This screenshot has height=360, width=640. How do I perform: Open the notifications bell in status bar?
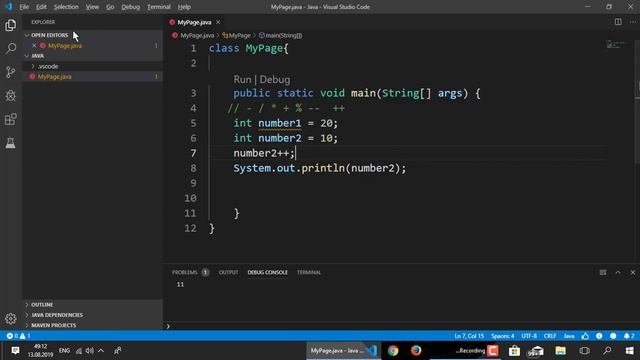click(x=629, y=336)
